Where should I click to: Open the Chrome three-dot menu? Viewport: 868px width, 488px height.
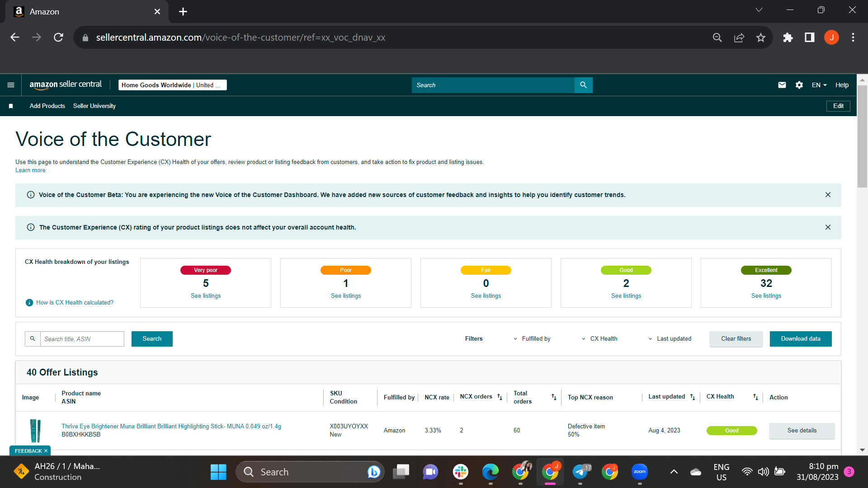tap(853, 38)
